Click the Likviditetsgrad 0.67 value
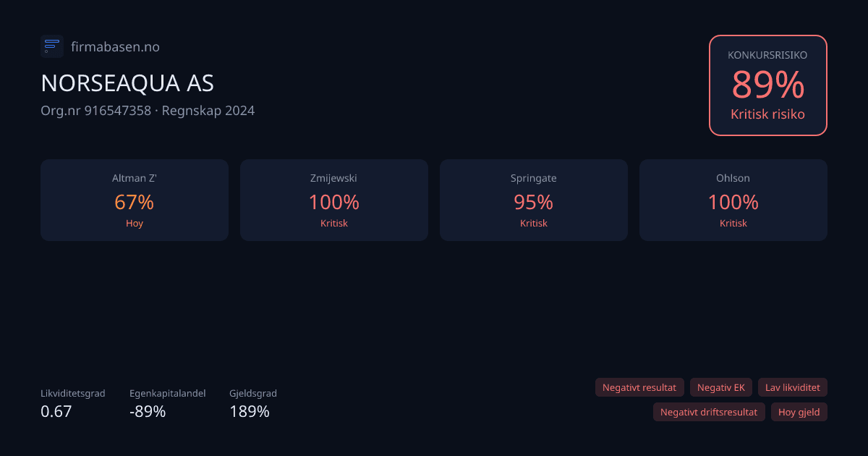The width and height of the screenshot is (868, 456). tap(56, 412)
